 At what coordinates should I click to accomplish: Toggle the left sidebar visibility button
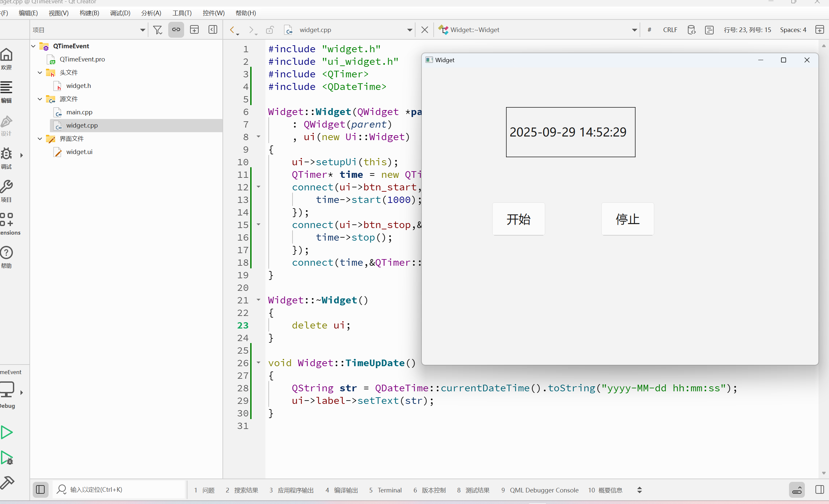40,489
